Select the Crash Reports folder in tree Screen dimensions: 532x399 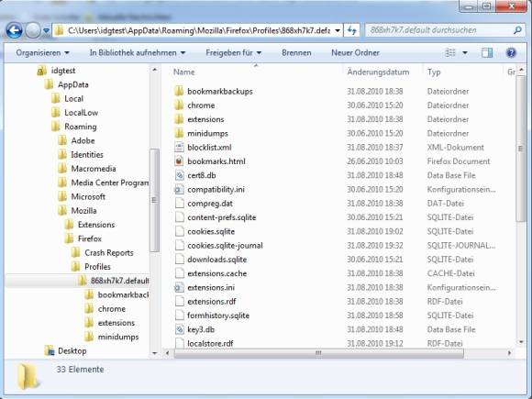(108, 253)
